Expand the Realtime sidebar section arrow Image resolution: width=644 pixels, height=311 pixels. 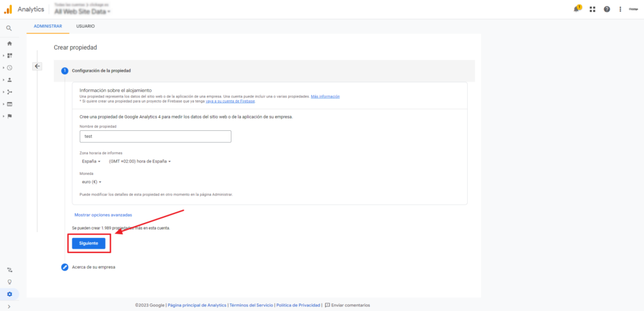(x=3, y=67)
